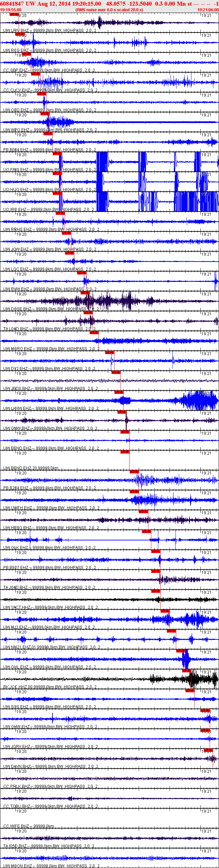Screen dimensions: 219x868
Task: Click the event ID 60841847 in header
Action: click(x=12, y=3)
